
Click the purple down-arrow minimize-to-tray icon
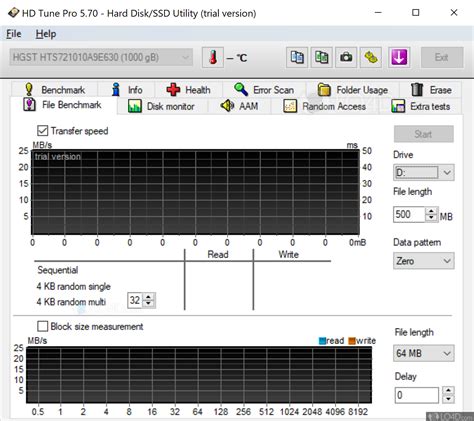399,57
